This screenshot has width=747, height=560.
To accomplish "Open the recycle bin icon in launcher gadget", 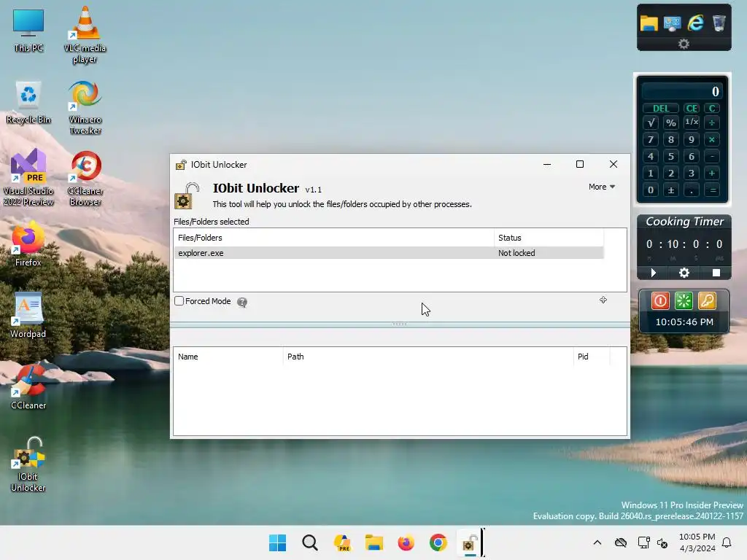I will click(719, 23).
